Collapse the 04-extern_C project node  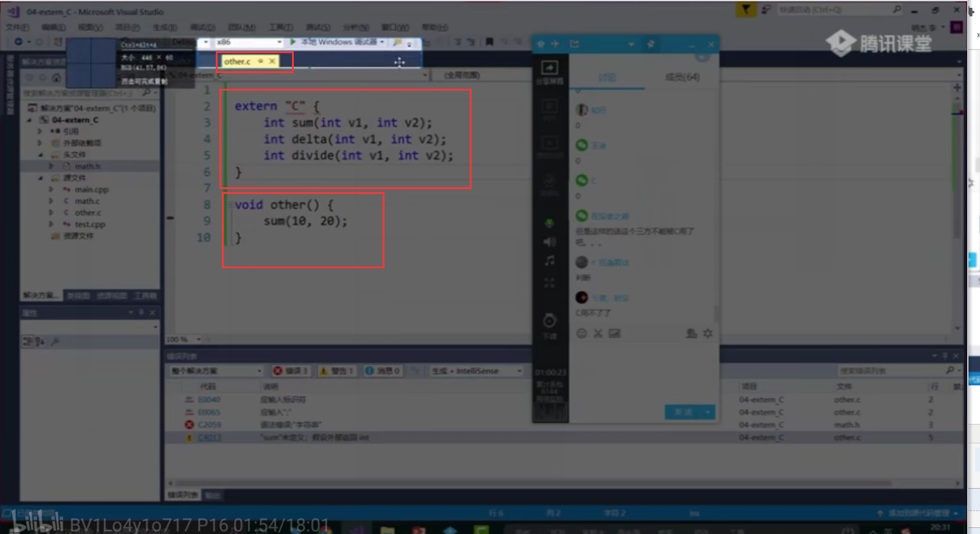tap(30, 120)
